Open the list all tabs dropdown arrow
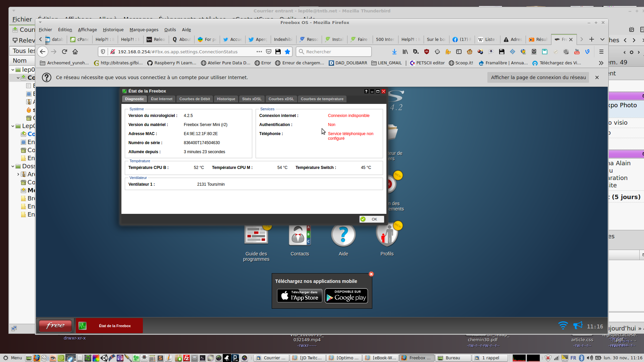This screenshot has width=644, height=362. click(602, 40)
